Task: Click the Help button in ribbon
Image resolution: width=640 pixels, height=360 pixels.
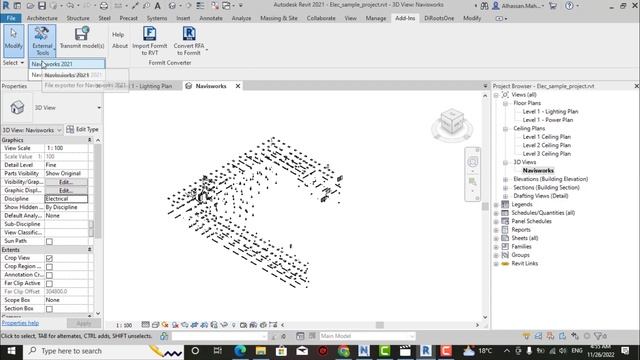Action: click(118, 35)
